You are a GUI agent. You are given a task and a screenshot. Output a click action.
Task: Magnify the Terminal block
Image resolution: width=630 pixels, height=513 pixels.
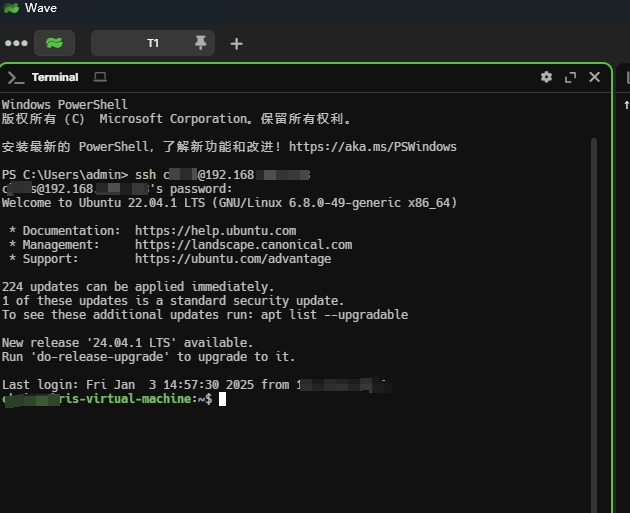click(571, 77)
